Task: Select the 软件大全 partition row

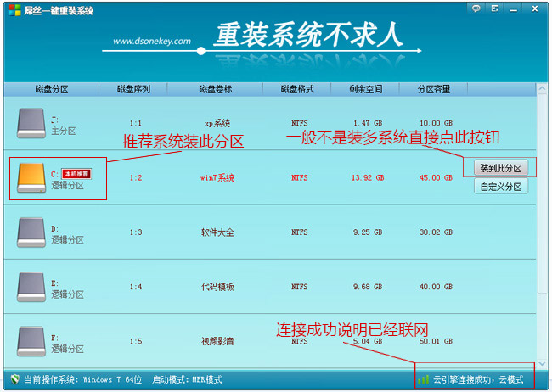Action: (x=217, y=232)
